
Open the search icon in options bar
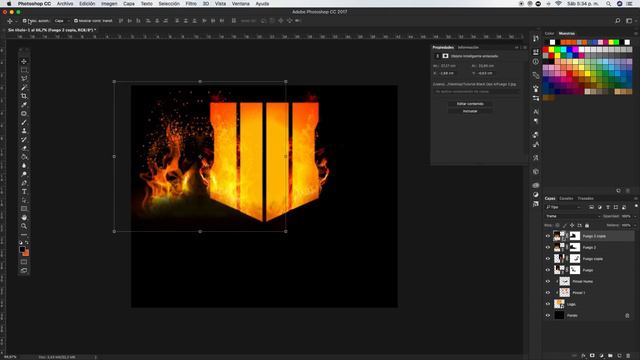[618, 20]
